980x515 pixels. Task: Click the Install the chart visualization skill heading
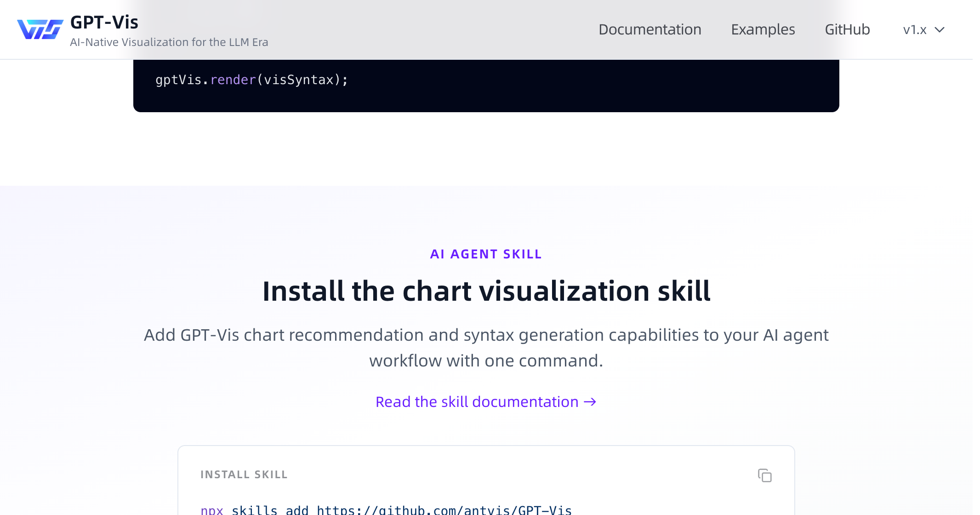(x=486, y=291)
